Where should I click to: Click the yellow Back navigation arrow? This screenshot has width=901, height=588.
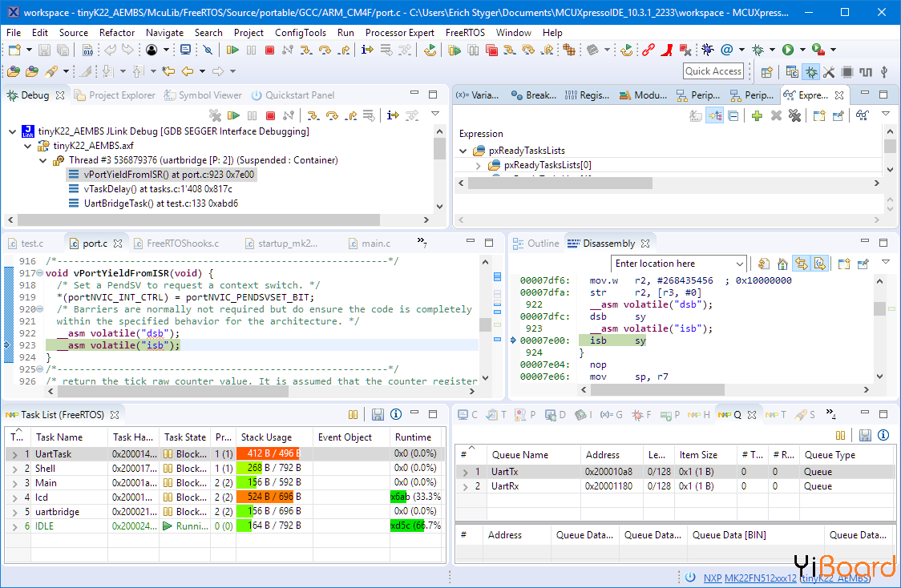tap(188, 71)
